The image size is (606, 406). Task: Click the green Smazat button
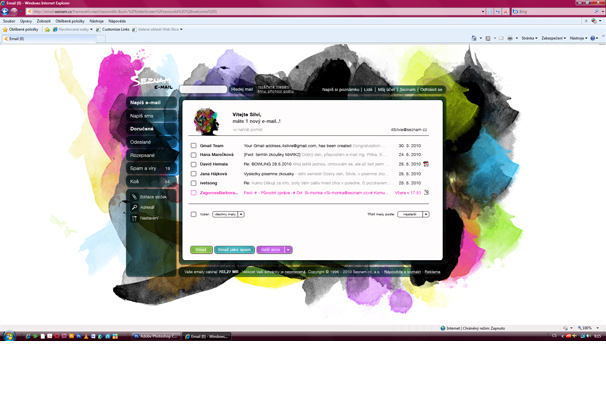click(x=201, y=250)
